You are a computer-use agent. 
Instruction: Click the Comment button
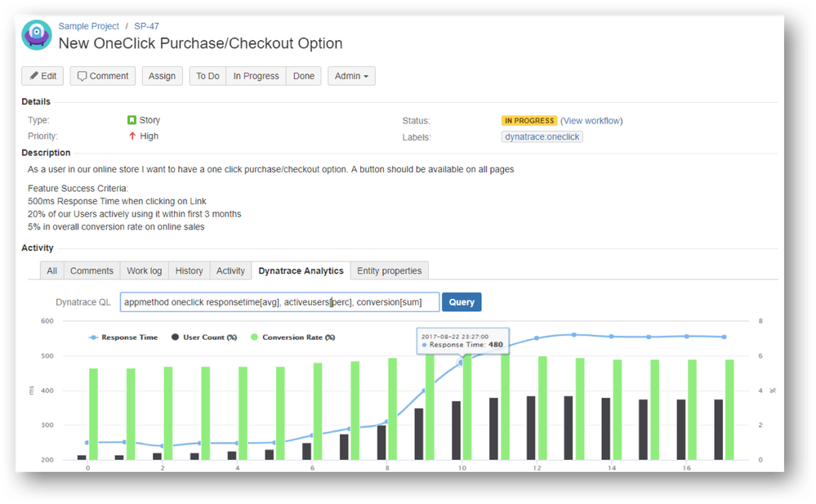pos(103,76)
